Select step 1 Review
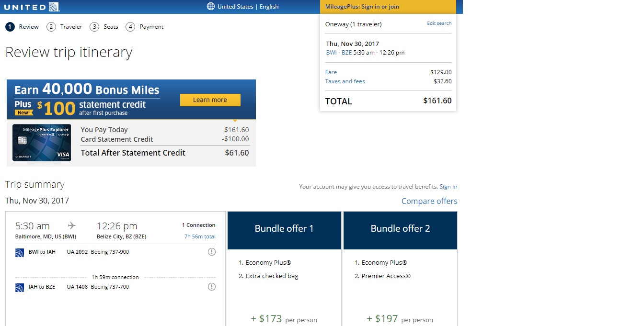 tap(23, 27)
